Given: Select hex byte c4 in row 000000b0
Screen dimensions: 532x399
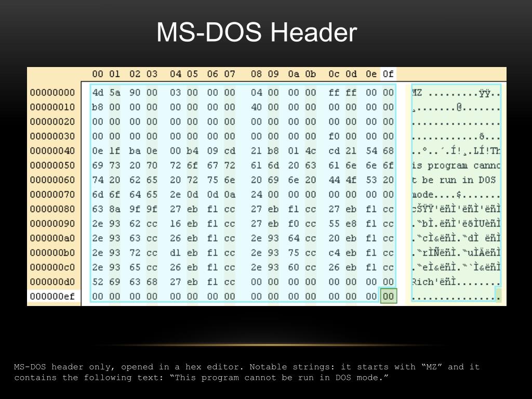Looking at the screenshot, I should point(334,253).
